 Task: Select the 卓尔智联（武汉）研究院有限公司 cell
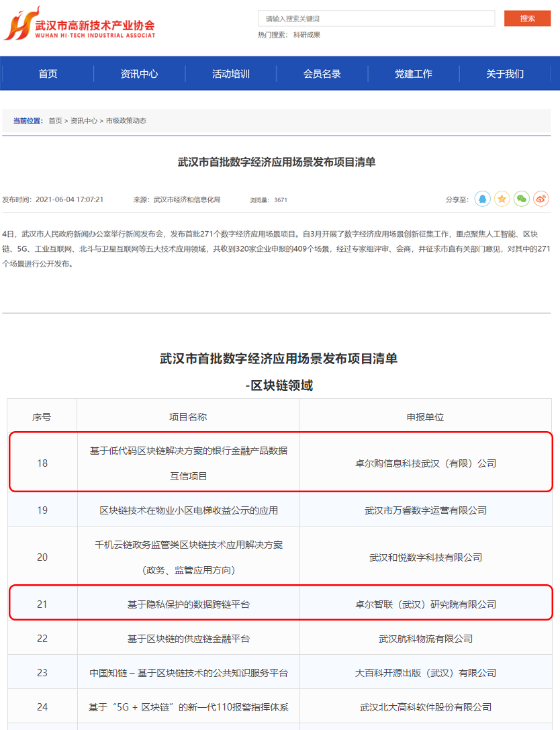coord(426,604)
